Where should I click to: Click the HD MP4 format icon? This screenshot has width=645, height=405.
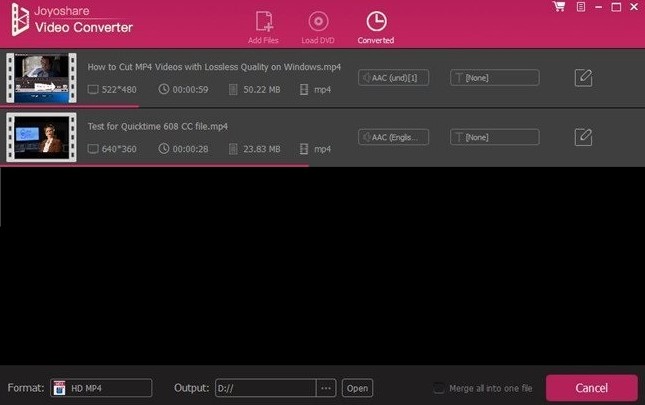[59, 388]
